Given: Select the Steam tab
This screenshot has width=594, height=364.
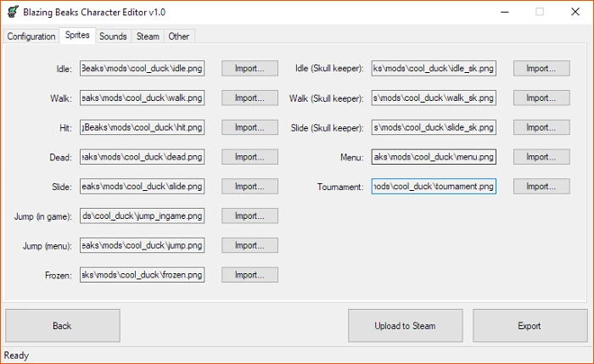Looking at the screenshot, I should (148, 36).
